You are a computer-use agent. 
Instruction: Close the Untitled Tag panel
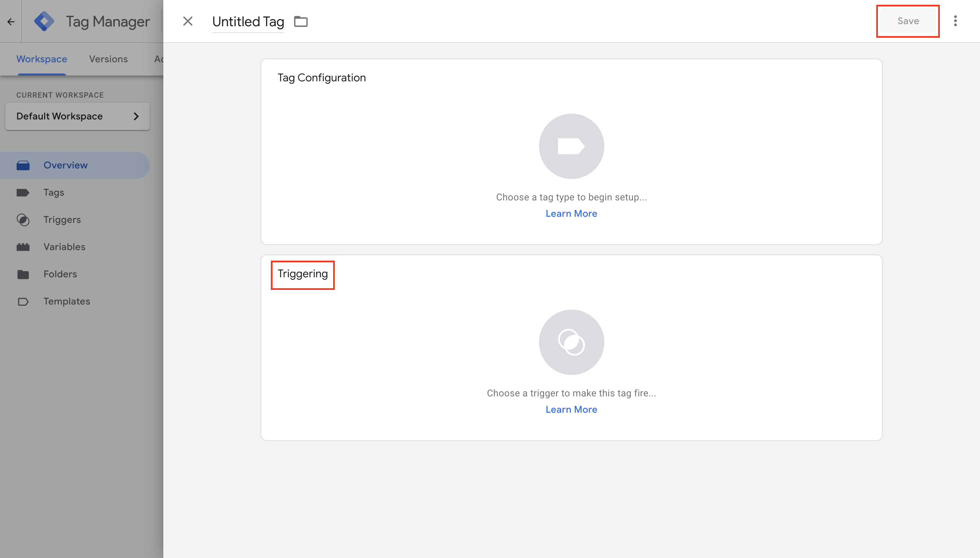[x=187, y=21]
